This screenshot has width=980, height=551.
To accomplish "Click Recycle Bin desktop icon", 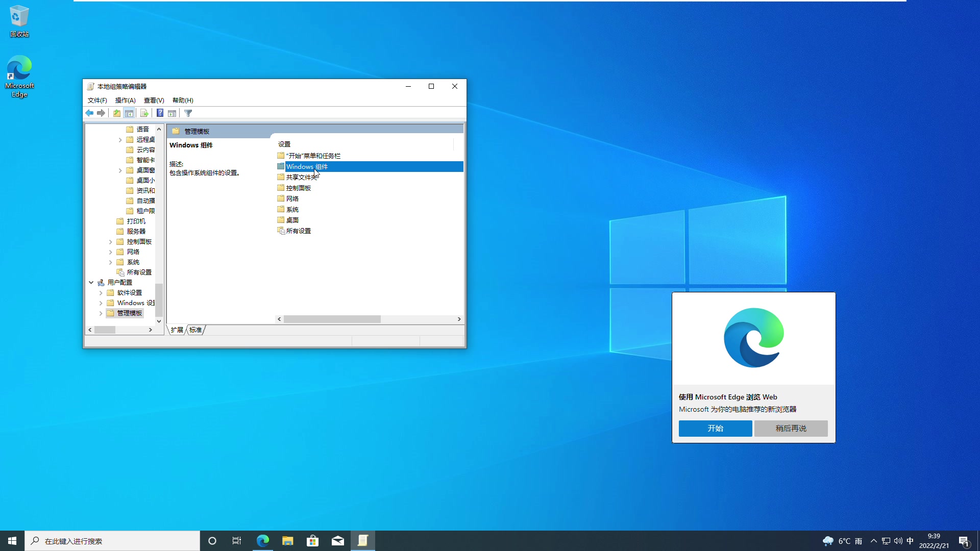I will click(19, 21).
